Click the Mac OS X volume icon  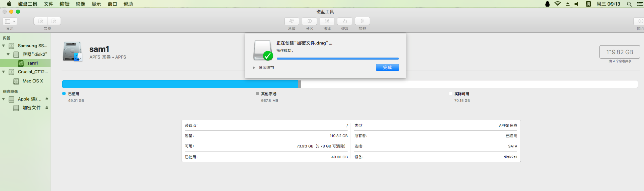[16, 81]
